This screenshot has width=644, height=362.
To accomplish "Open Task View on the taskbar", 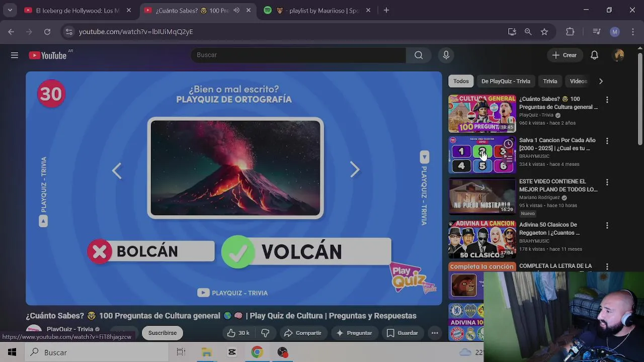I will 181,352.
